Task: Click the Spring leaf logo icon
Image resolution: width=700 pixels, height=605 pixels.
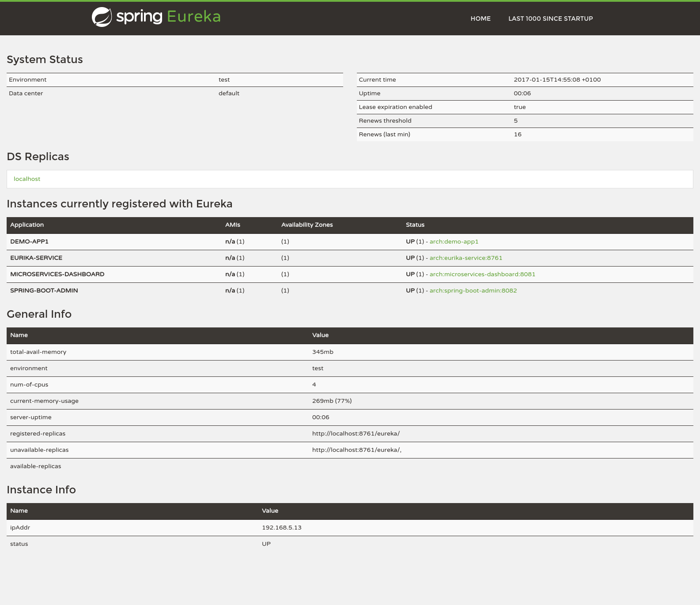Action: pos(102,17)
